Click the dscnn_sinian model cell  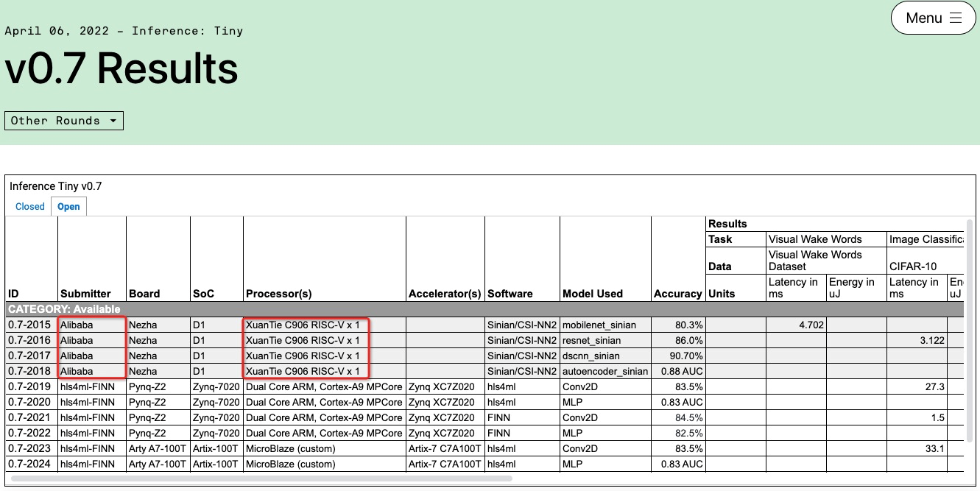(605, 356)
